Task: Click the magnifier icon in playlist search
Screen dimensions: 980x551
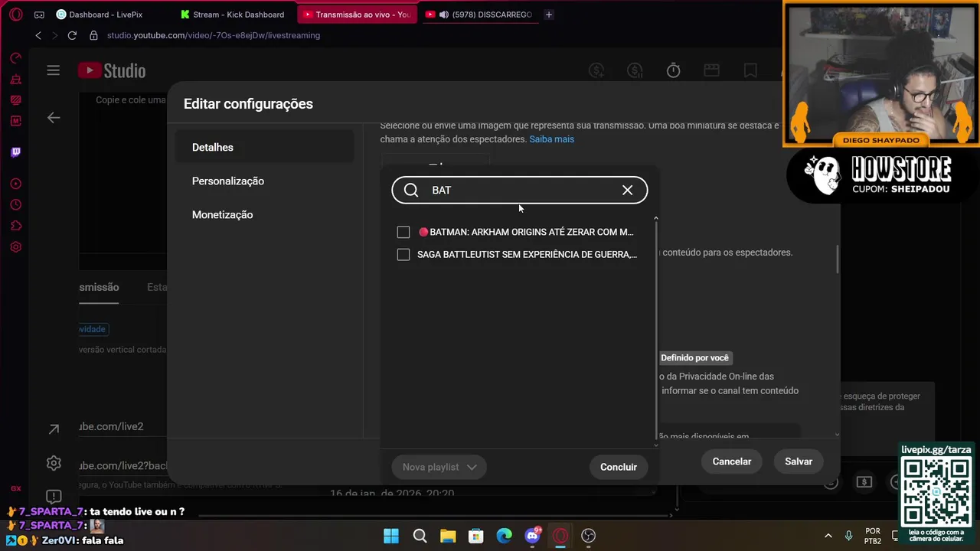Action: (411, 190)
